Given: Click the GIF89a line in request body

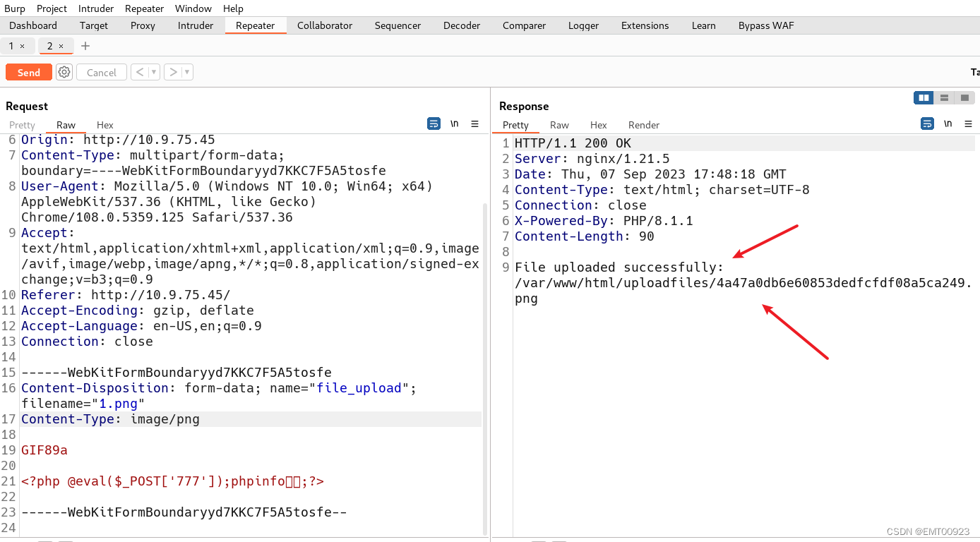Looking at the screenshot, I should click(44, 450).
